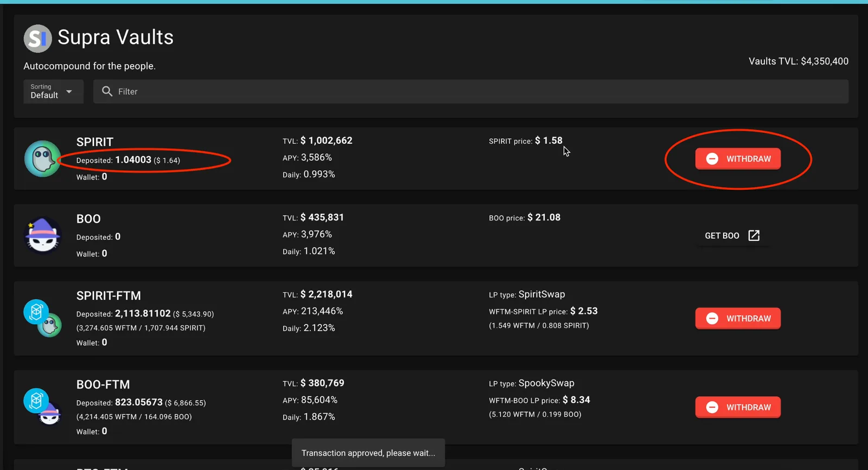This screenshot has width=868, height=470.
Task: Withdraw from the BOO-FTM vault
Action: [738, 407]
